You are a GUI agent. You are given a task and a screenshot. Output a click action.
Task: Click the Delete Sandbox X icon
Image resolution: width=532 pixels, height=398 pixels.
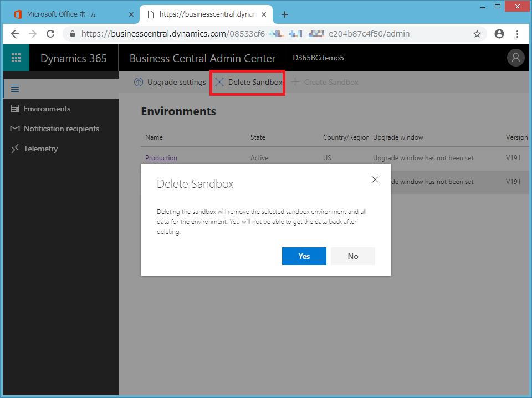pyautogui.click(x=219, y=82)
